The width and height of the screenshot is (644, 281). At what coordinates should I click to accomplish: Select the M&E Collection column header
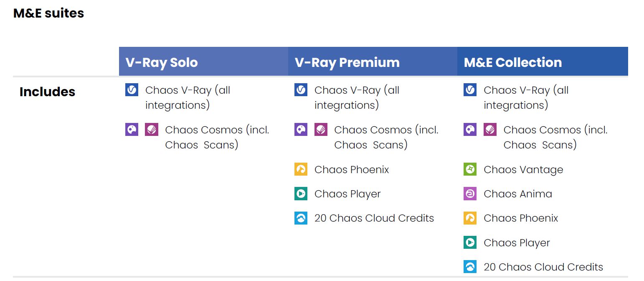coord(543,61)
